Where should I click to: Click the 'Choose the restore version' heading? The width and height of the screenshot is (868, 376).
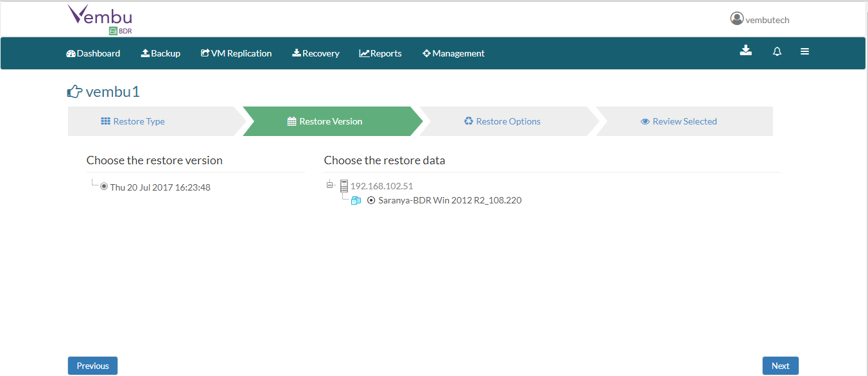[x=155, y=160]
